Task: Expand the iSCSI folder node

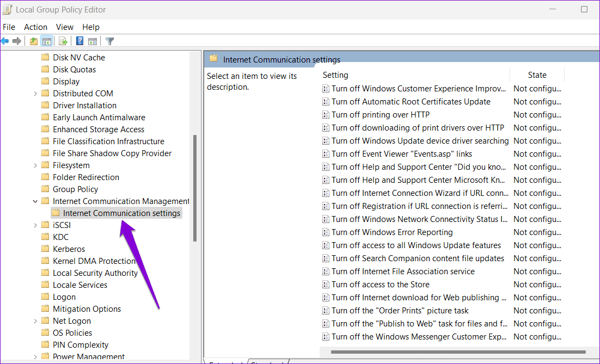Action: tap(35, 225)
